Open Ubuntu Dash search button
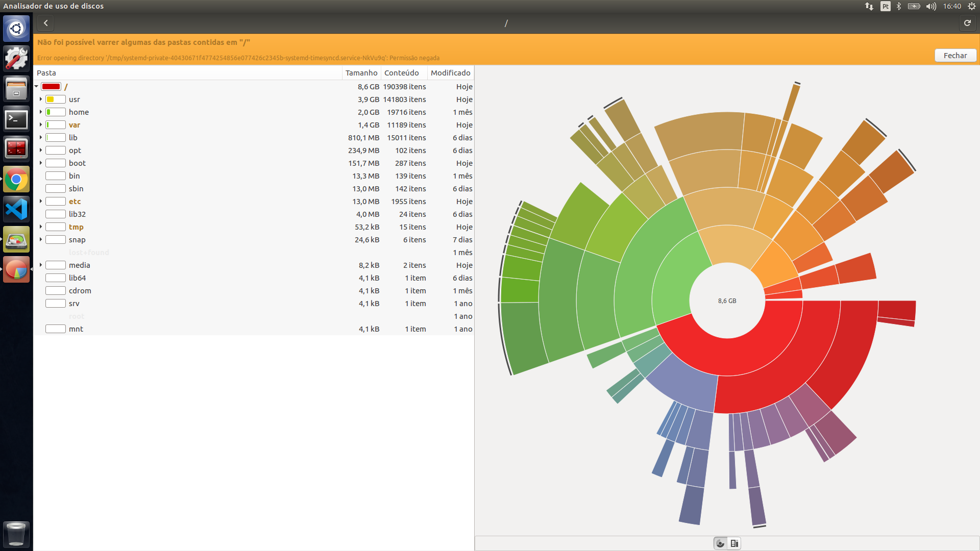Viewport: 980px width, 551px height. click(x=16, y=29)
